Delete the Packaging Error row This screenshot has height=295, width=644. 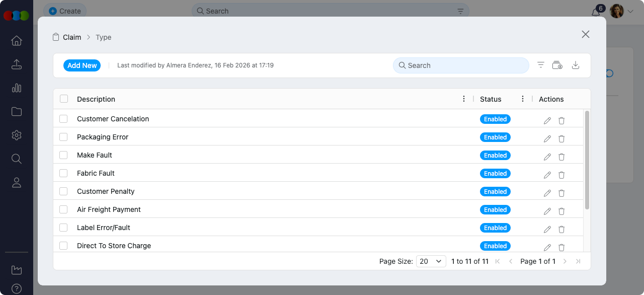tap(561, 139)
